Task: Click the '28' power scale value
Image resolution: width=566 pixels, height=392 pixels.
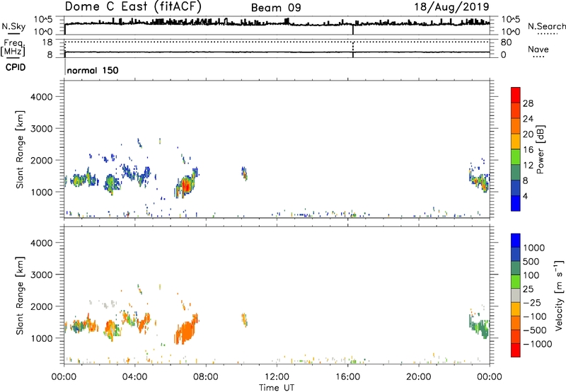Action: [x=528, y=103]
